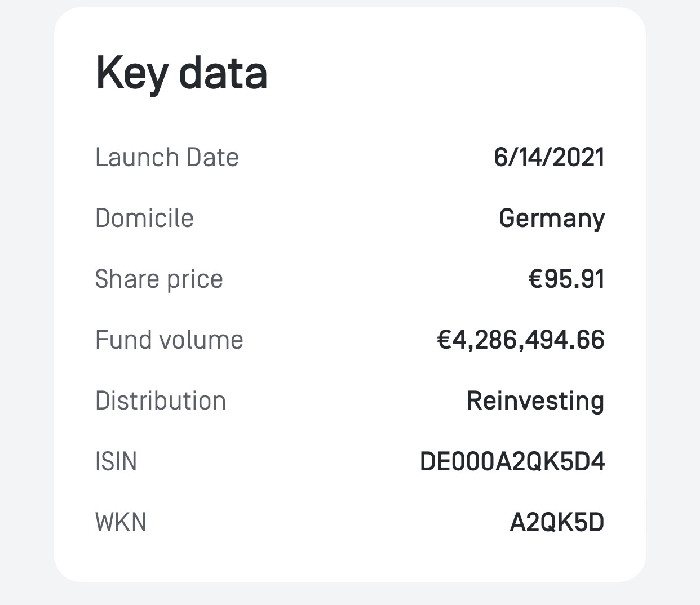Image resolution: width=700 pixels, height=605 pixels.
Task: Click the WKN code A2QK5D
Action: click(557, 523)
